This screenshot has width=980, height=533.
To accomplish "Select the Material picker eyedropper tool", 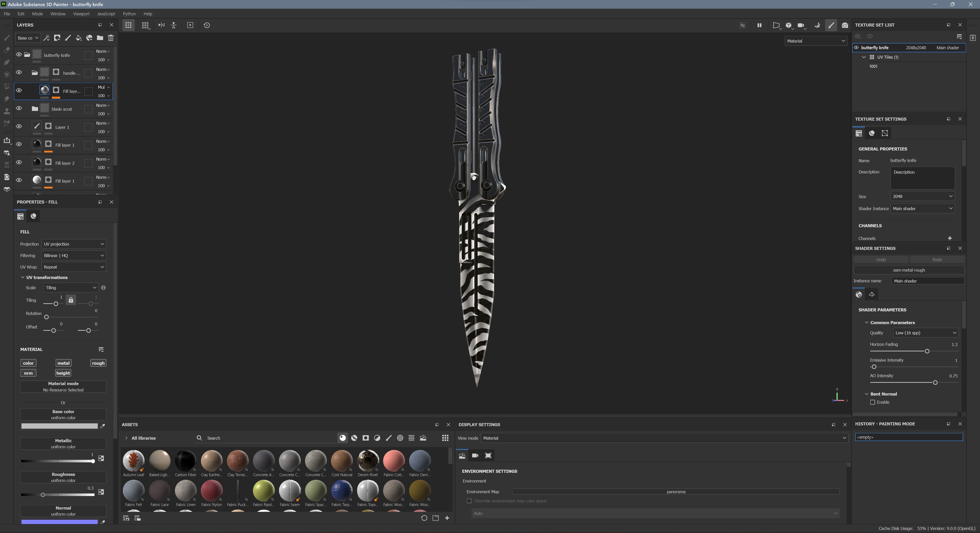I will click(6, 123).
